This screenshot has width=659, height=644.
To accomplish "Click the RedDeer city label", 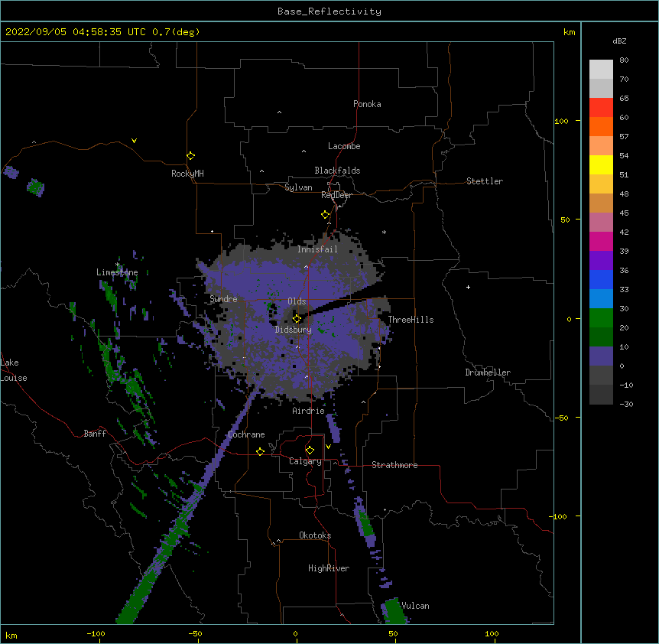I will click(x=336, y=195).
